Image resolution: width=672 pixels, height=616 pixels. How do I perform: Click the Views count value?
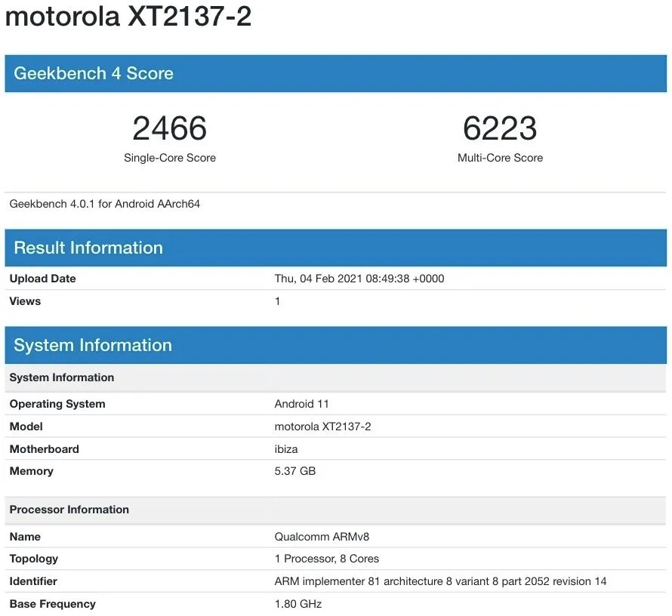point(277,300)
